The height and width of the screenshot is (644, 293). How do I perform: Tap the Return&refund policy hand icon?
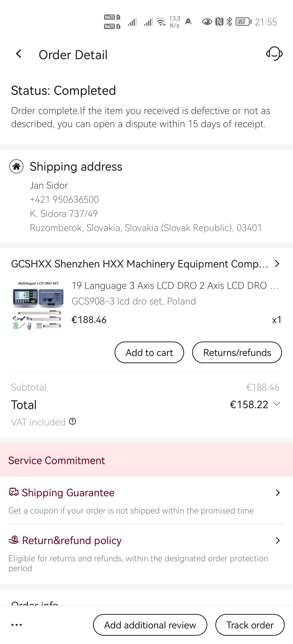click(x=14, y=540)
